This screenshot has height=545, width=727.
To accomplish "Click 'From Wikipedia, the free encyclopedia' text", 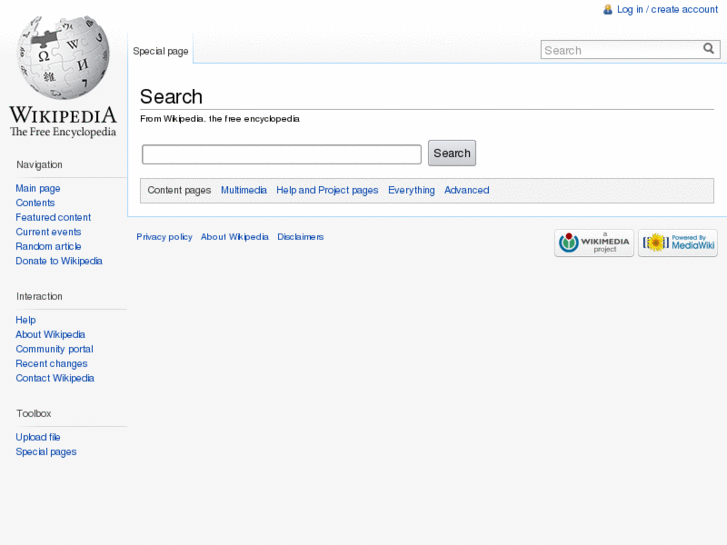I will pos(220,119).
